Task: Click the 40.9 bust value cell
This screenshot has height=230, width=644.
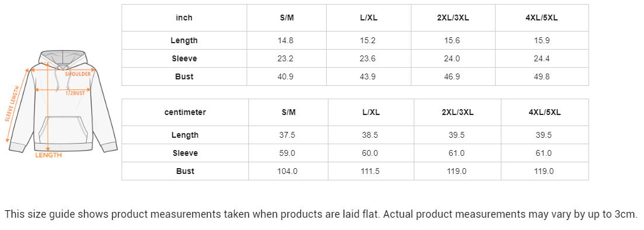Action: [x=287, y=76]
